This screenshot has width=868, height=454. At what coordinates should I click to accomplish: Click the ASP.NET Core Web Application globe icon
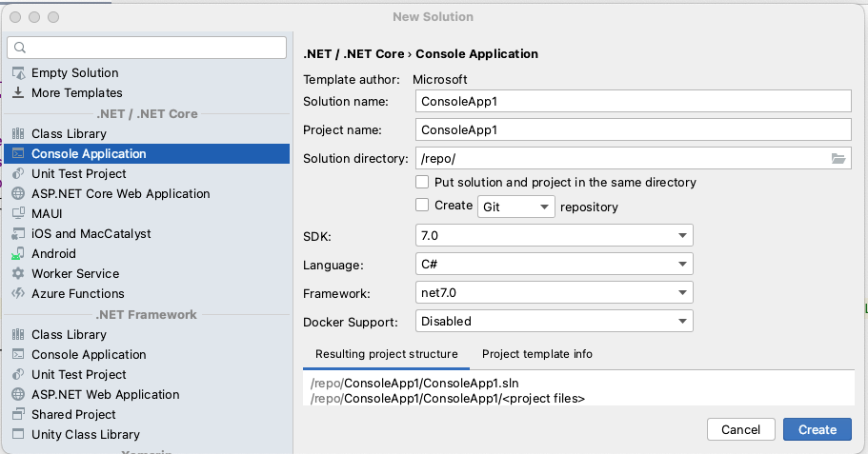(18, 193)
